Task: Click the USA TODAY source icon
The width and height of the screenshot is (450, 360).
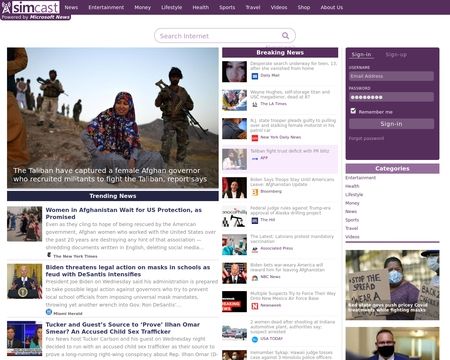Action: 255,339
